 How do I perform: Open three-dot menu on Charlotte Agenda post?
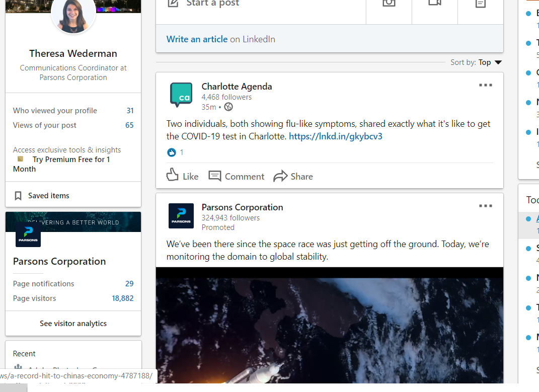(x=485, y=86)
